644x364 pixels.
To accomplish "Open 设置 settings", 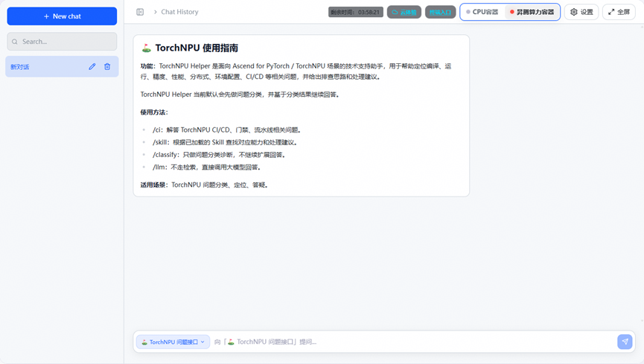I will click(581, 12).
